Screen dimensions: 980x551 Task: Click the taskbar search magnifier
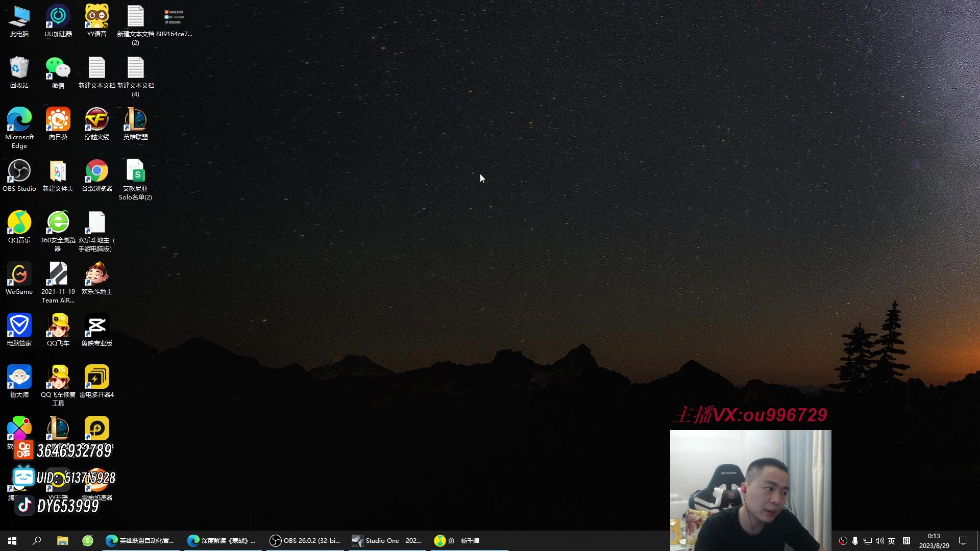pos(37,540)
